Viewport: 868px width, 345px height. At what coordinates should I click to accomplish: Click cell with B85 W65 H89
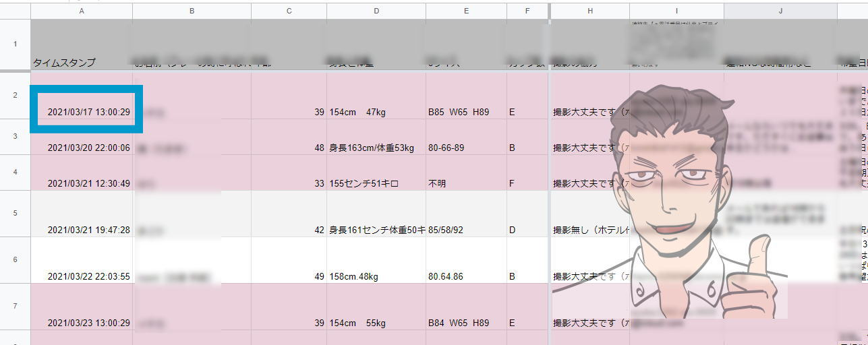pyautogui.click(x=465, y=112)
